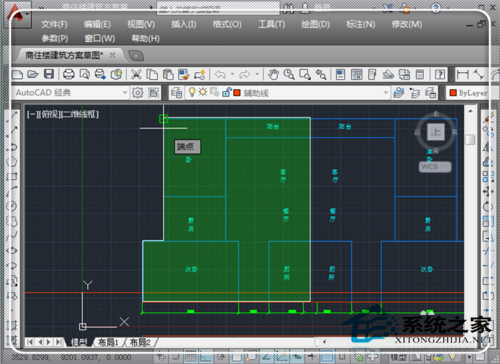Select the Rectangle draw tool
Screen dimensions: 500x364
12,176
